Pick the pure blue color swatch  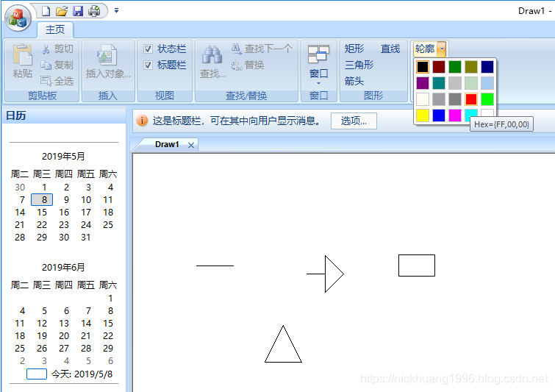coord(439,115)
